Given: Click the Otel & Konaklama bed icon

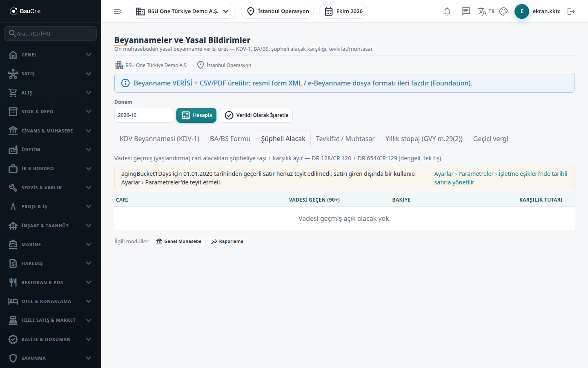Looking at the screenshot, I should [x=13, y=301].
